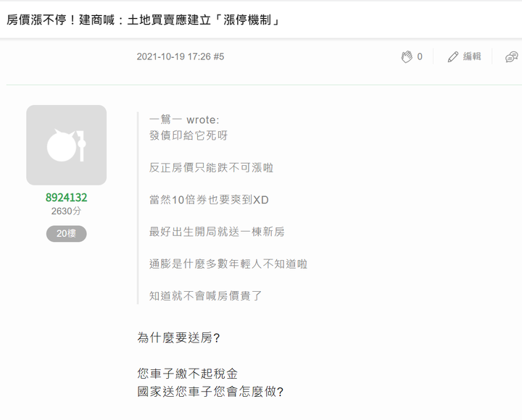522x420 pixels.
Task: Click the like count 0
Action: point(420,57)
